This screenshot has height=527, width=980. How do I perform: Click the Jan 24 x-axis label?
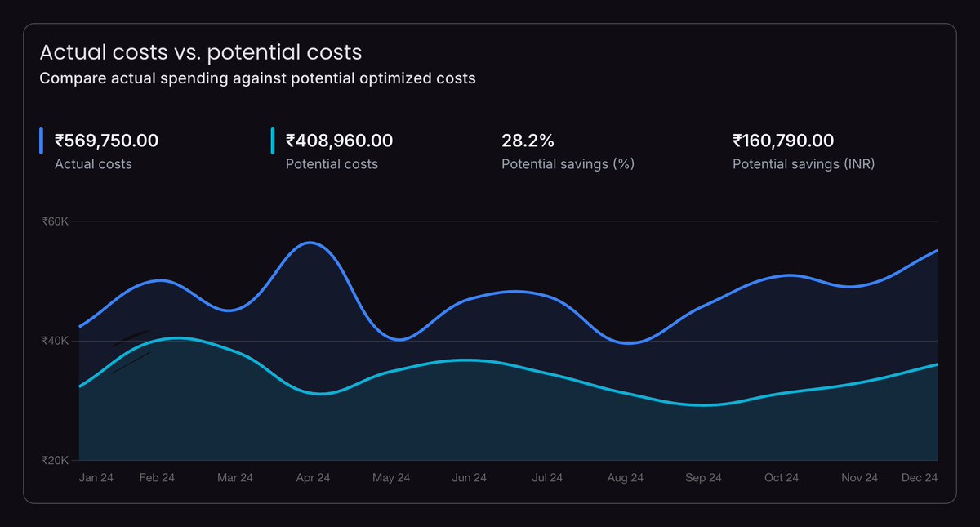click(x=96, y=478)
